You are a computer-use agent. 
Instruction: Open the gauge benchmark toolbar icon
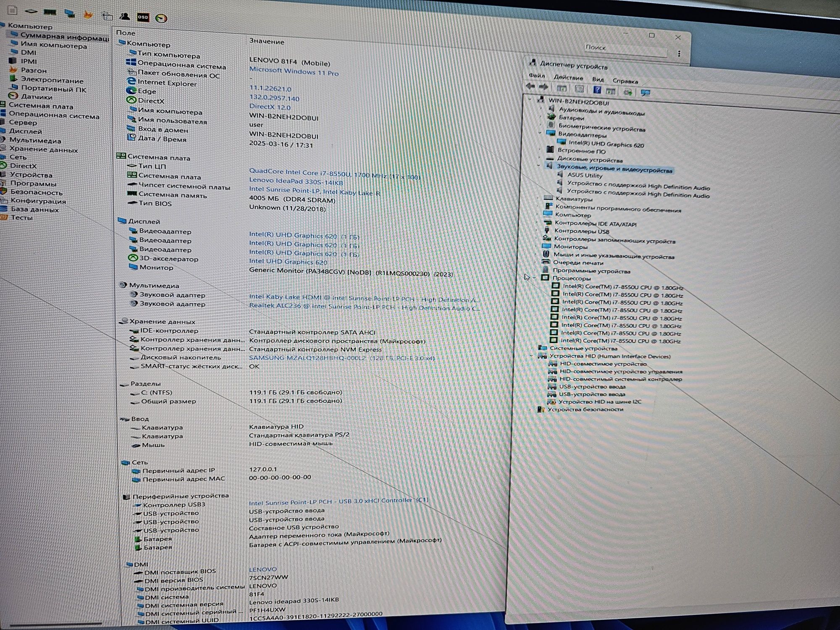tap(161, 18)
